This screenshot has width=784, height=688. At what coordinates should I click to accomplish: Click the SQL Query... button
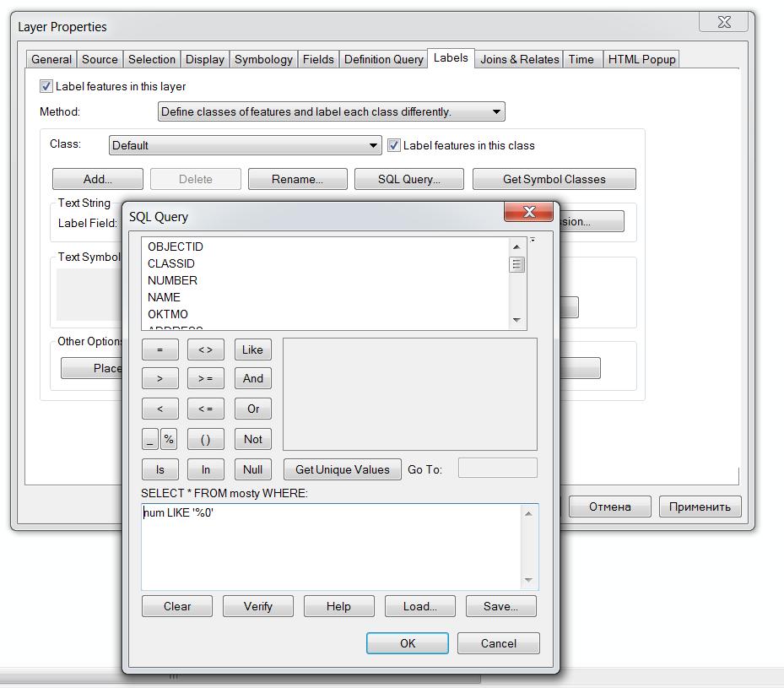point(409,179)
